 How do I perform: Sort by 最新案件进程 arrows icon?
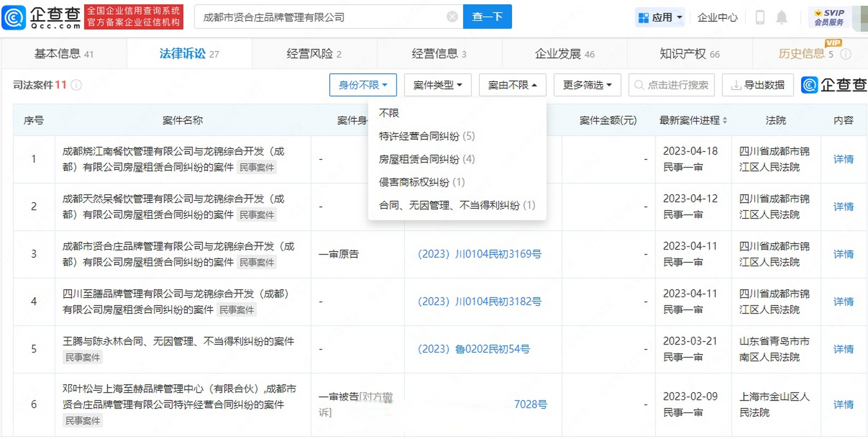click(x=725, y=120)
